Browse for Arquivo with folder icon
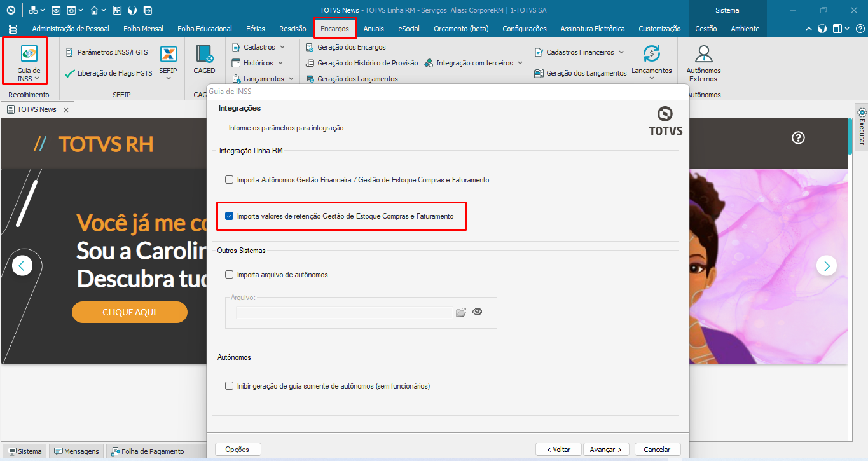 pyautogui.click(x=461, y=312)
